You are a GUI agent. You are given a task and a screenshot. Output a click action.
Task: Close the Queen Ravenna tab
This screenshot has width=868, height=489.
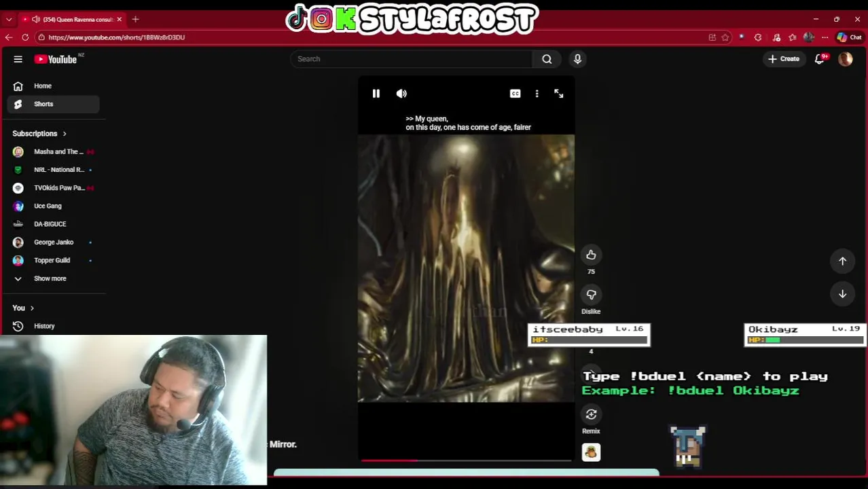[x=119, y=19]
